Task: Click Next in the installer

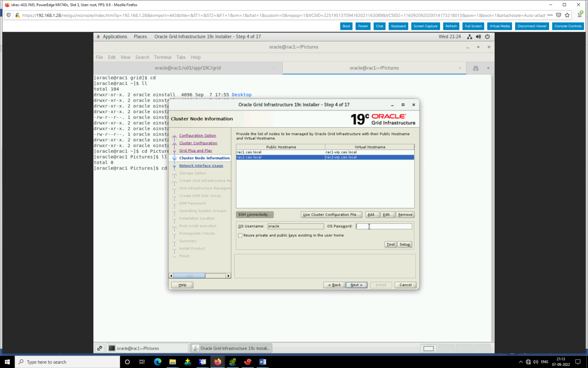Action: (x=356, y=285)
